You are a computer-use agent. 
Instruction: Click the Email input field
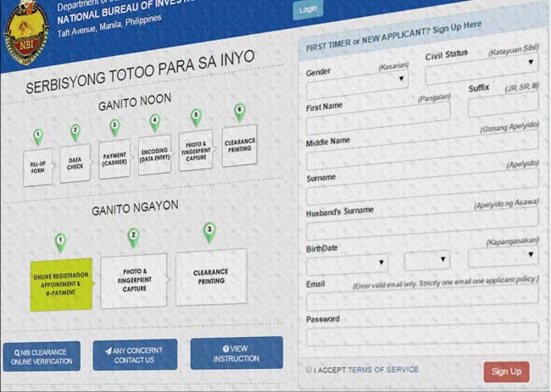tap(422, 297)
